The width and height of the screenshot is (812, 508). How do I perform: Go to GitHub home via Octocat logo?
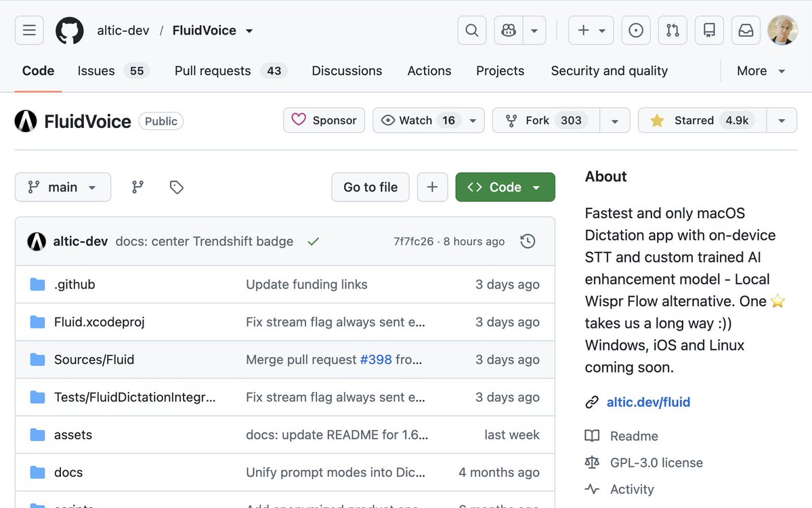click(69, 30)
